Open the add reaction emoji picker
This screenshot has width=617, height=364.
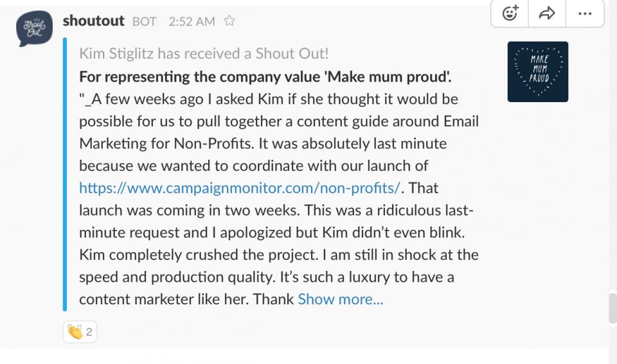point(510,13)
